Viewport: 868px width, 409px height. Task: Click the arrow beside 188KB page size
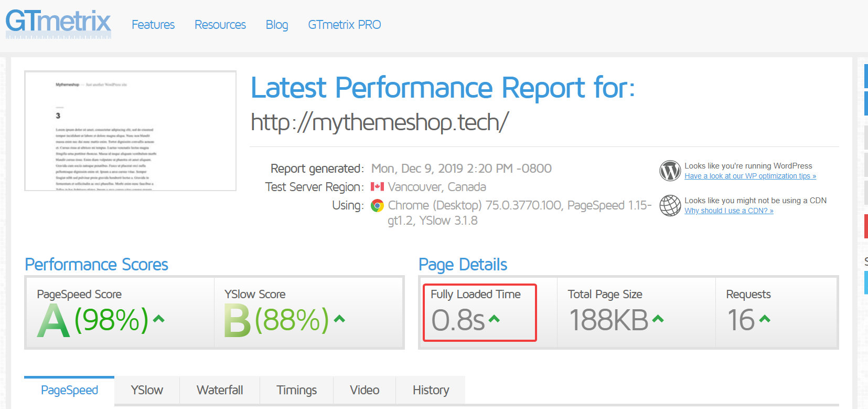pos(658,318)
